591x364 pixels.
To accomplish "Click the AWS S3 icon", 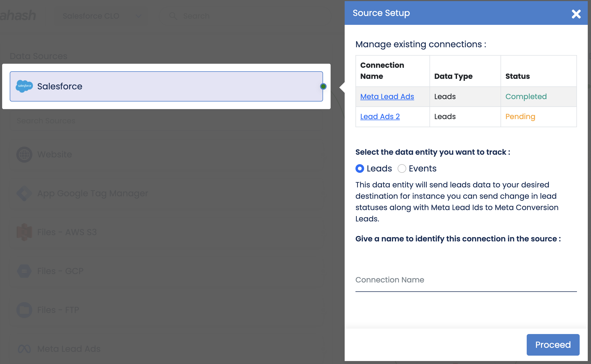I will [x=24, y=232].
